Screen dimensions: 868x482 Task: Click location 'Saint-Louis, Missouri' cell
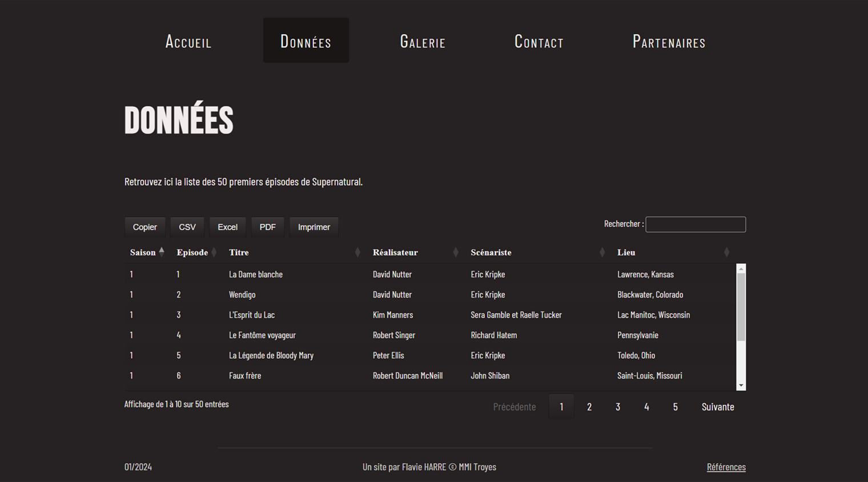click(649, 376)
